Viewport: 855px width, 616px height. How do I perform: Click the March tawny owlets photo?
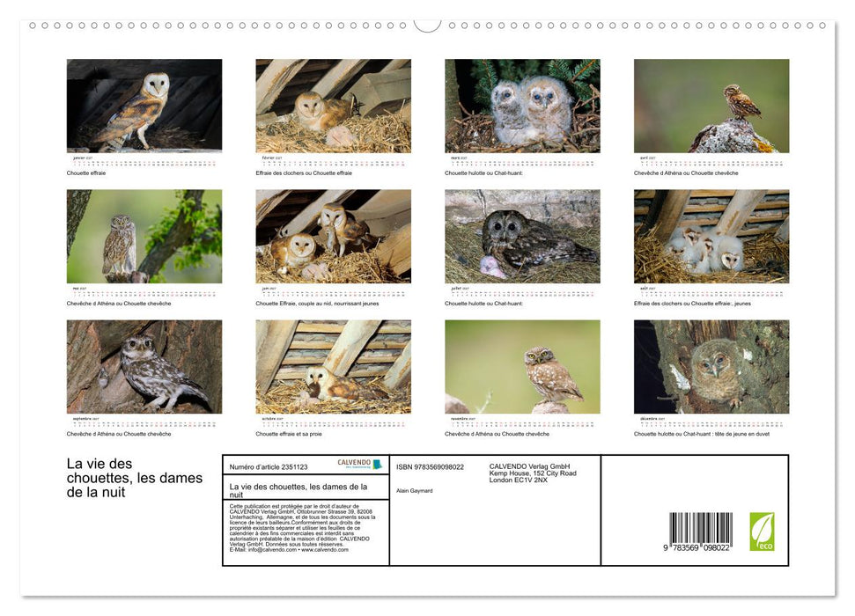pyautogui.click(x=522, y=106)
